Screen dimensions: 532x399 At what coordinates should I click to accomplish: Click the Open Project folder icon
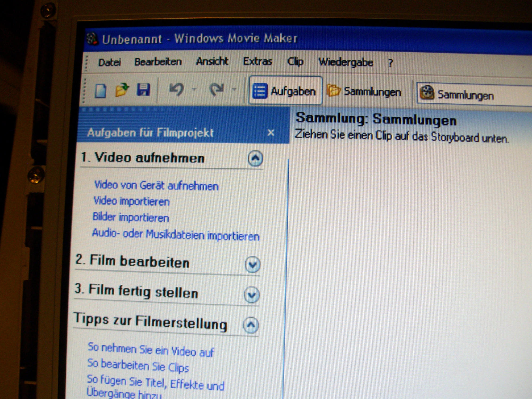click(x=122, y=89)
